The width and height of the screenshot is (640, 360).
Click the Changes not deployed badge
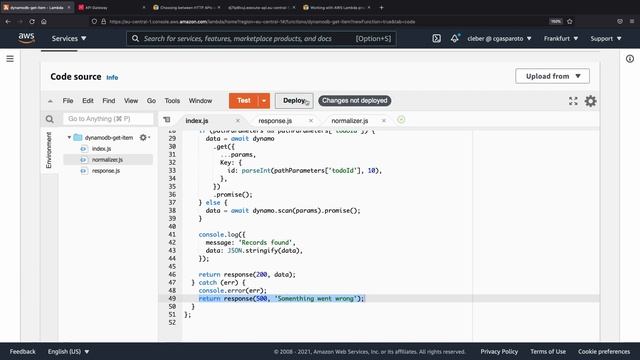[355, 101]
